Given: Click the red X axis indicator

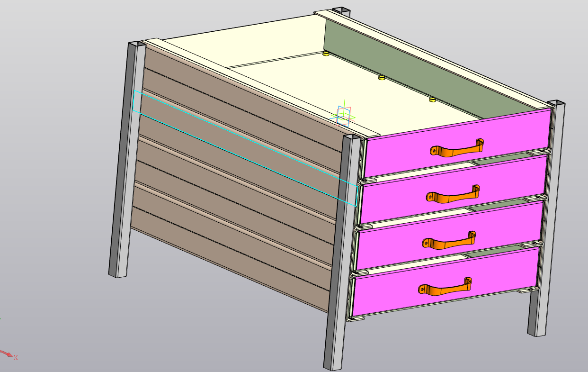Looking at the screenshot, I should (9, 355).
